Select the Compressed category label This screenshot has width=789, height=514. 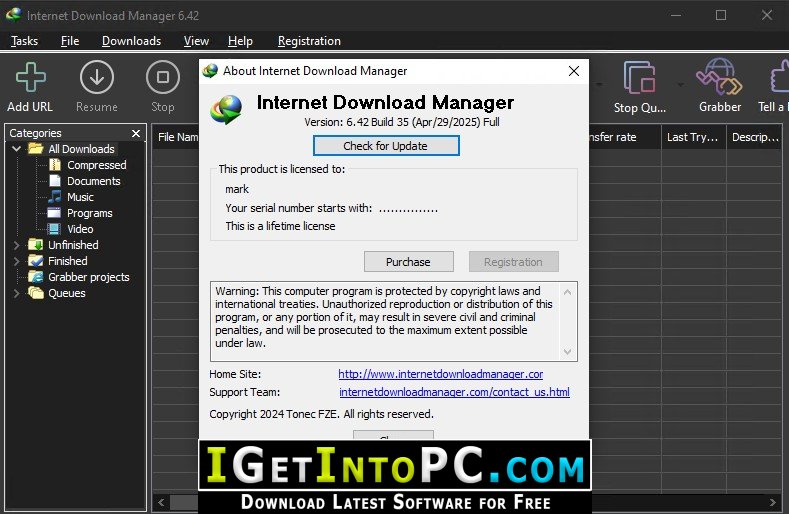(97, 165)
